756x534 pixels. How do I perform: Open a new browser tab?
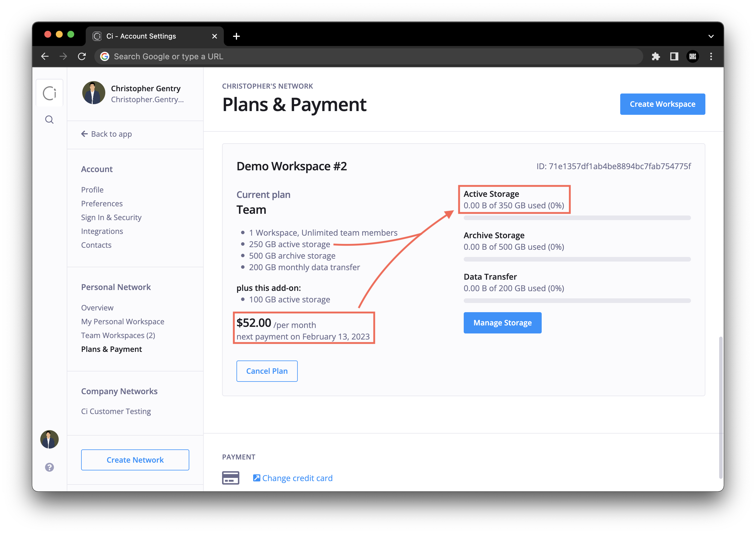point(236,36)
